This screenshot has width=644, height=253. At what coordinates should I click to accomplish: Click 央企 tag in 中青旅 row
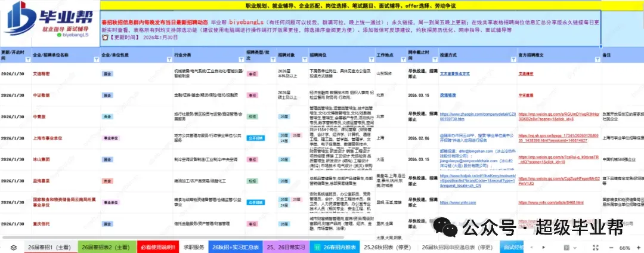click(x=107, y=116)
